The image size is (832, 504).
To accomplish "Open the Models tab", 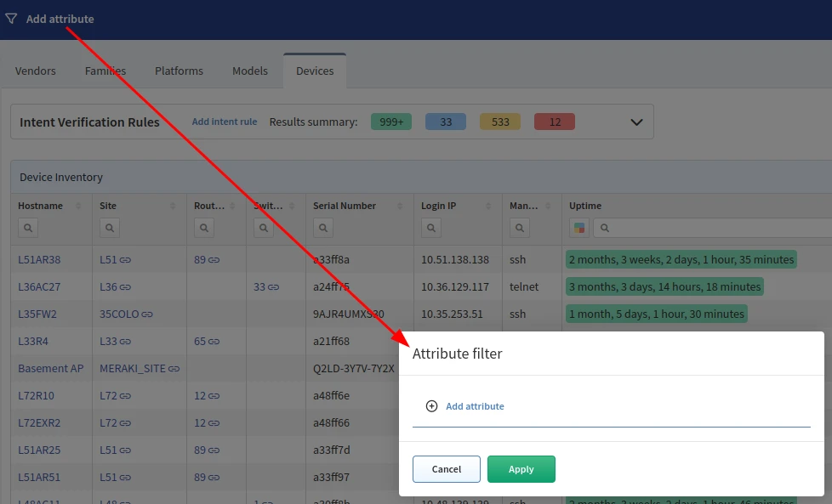I will [250, 71].
